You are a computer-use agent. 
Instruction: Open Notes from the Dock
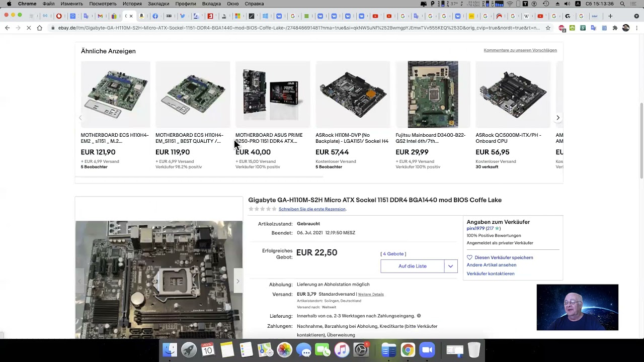(227, 349)
